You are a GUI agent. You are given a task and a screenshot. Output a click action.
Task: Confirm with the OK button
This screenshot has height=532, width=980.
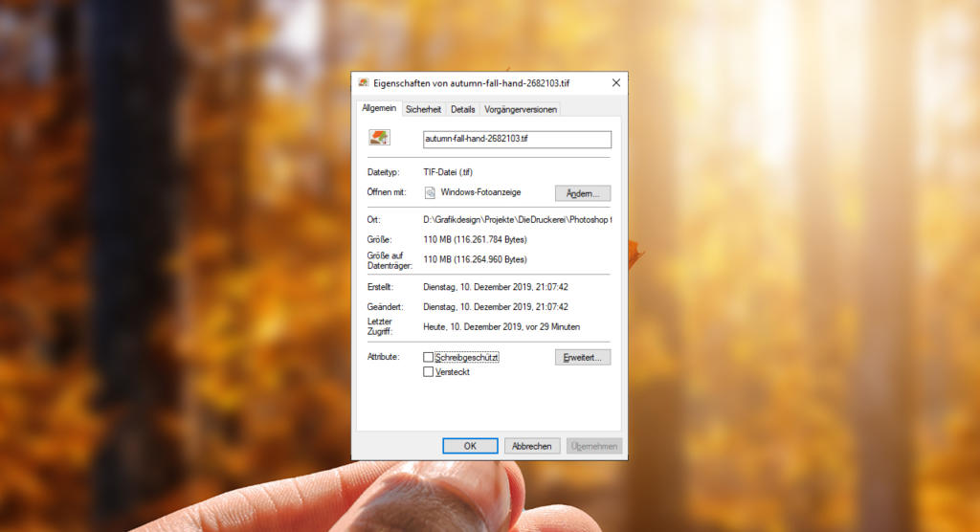pos(470,446)
